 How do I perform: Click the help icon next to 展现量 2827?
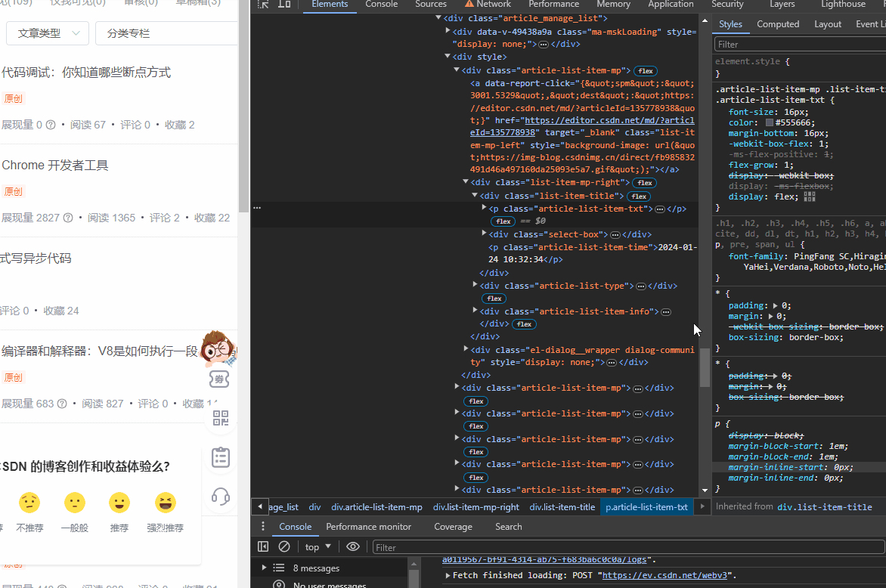click(x=68, y=218)
